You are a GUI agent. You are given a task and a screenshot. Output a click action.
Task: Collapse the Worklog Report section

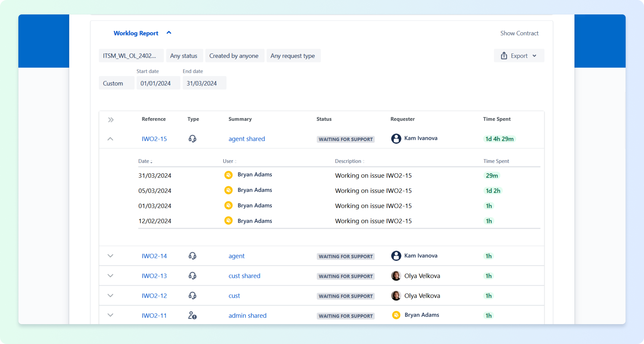(169, 33)
